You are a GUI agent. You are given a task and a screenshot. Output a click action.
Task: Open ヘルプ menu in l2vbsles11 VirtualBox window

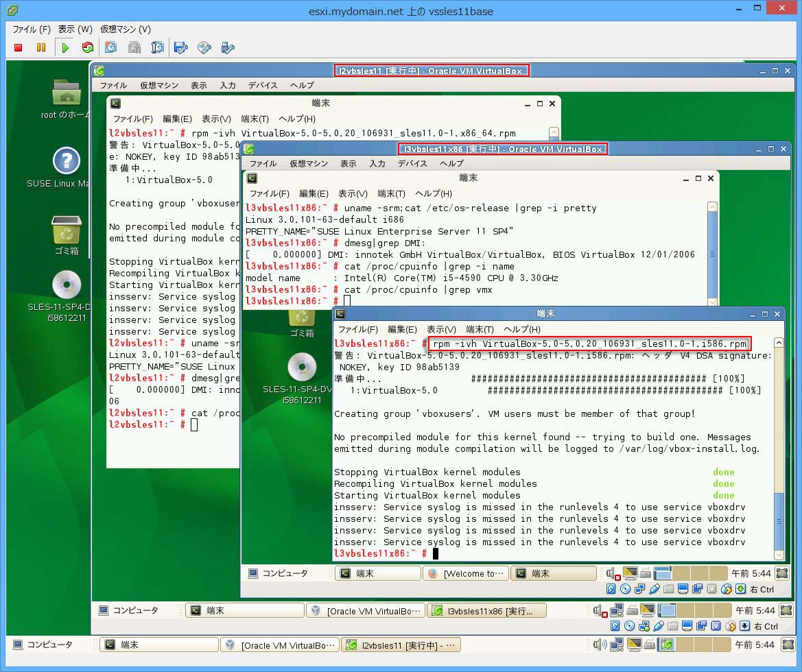pos(302,85)
